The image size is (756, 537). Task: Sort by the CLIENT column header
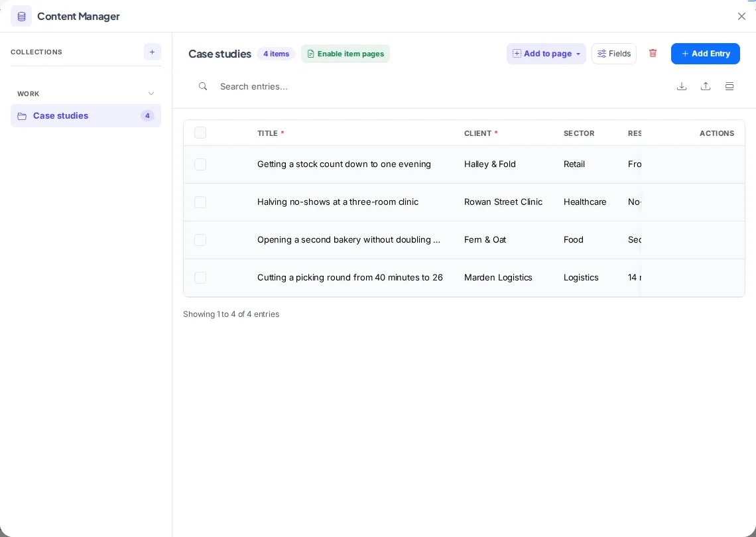click(x=477, y=133)
